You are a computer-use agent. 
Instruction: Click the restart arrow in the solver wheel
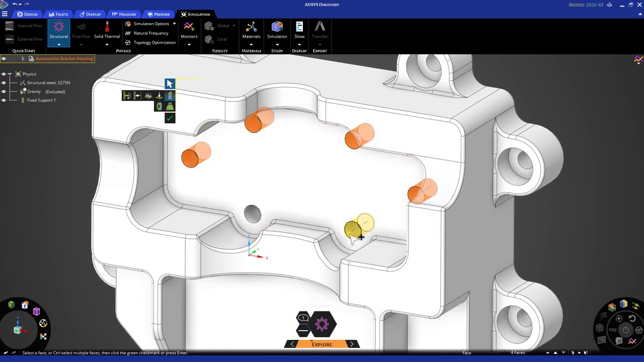[x=632, y=318]
